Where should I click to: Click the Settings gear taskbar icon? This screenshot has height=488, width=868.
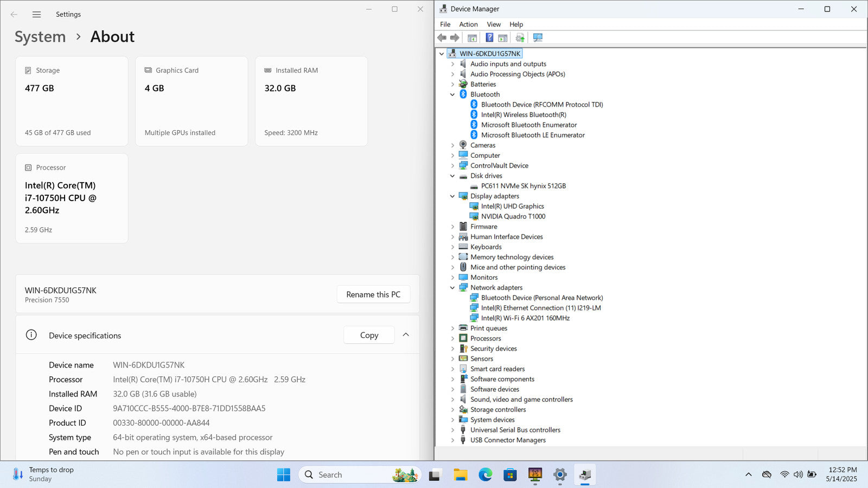pos(560,475)
